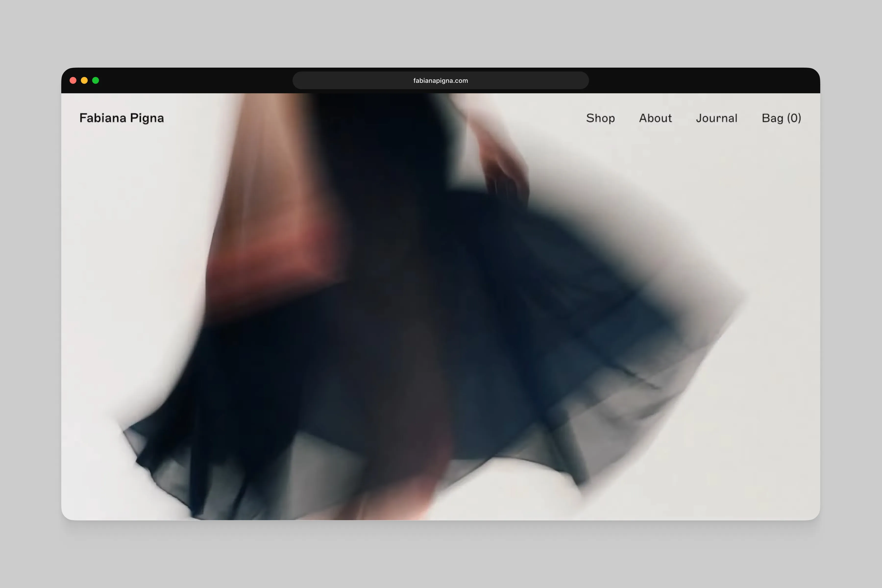Click the red close window button
This screenshot has width=882, height=588.
coord(73,80)
